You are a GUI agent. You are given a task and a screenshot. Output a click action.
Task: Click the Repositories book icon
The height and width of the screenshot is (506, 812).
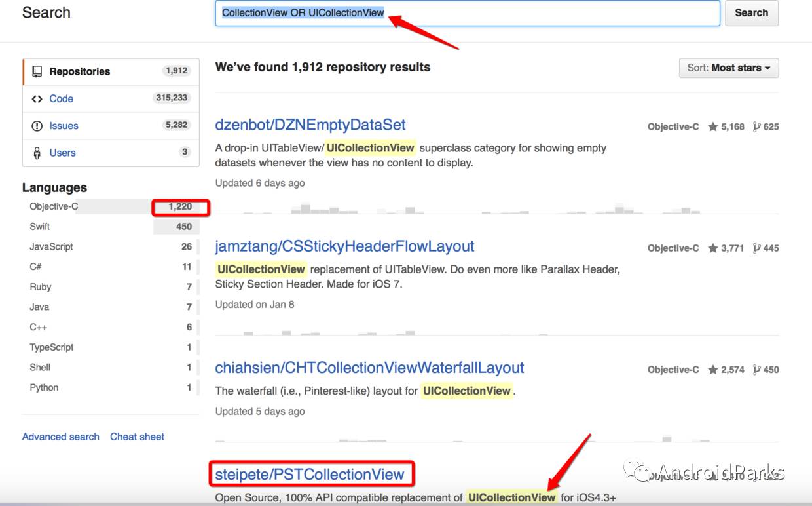pos(37,71)
